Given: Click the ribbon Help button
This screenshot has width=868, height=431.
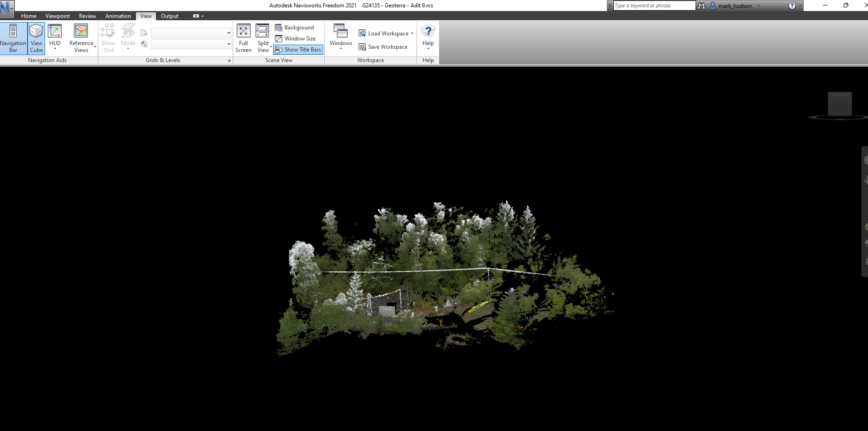Looking at the screenshot, I should point(428,37).
